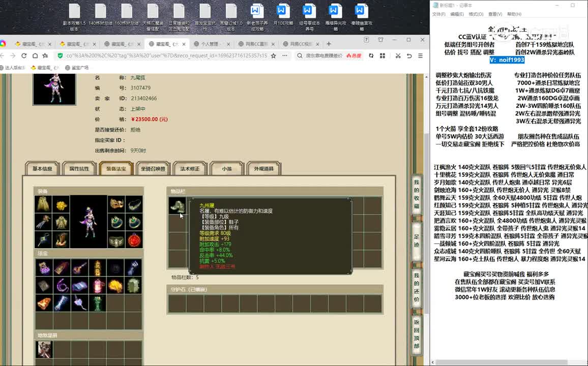Go to the browser home page
Screen dimensions: 588x366
click(x=35, y=55)
